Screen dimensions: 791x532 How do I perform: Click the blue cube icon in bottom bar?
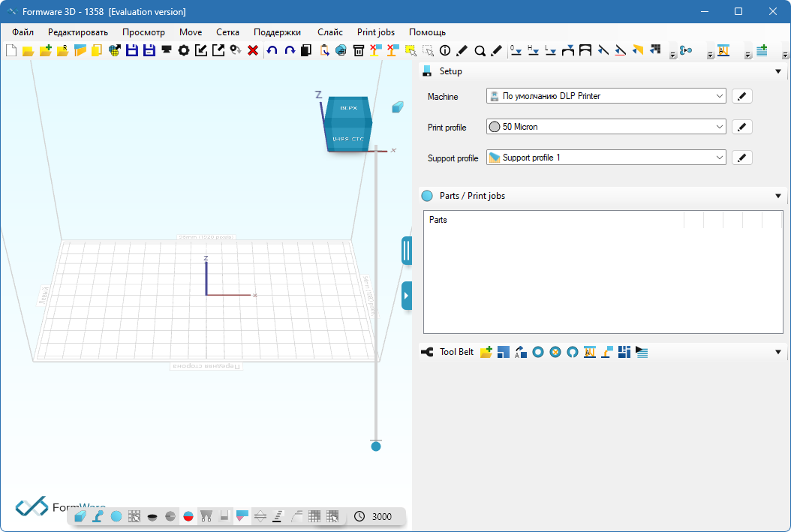(80, 516)
